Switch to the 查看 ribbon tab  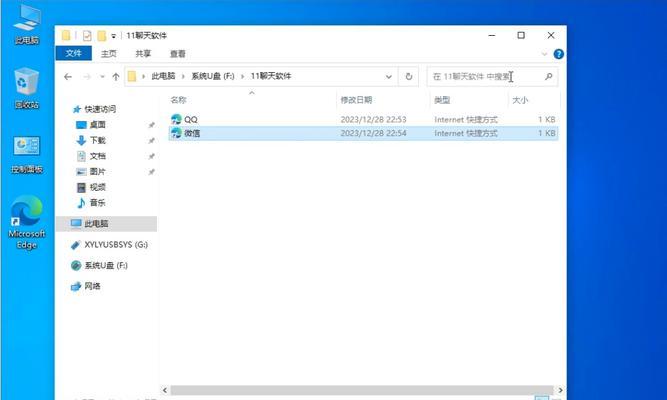[177, 54]
